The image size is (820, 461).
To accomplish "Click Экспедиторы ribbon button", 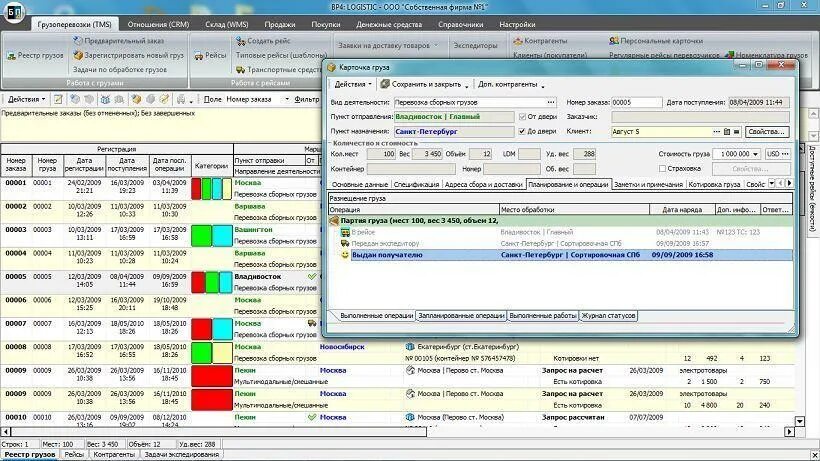I will (x=475, y=45).
